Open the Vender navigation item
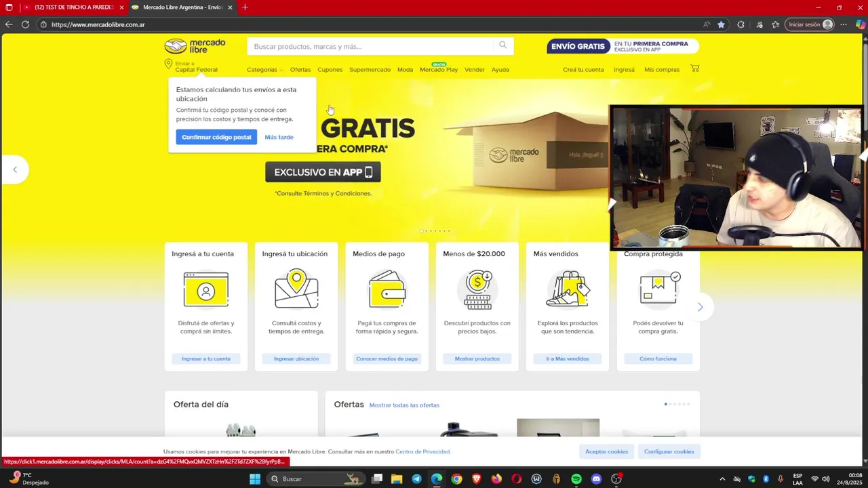Image resolution: width=868 pixels, height=488 pixels. (x=475, y=70)
